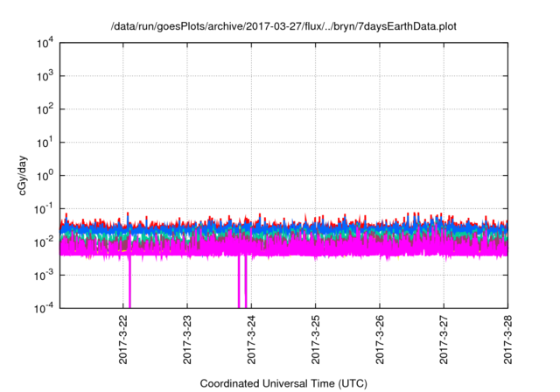This screenshot has height=392, width=560.
Task: Click the 2017-3-22 date tick label
Action: 122,339
